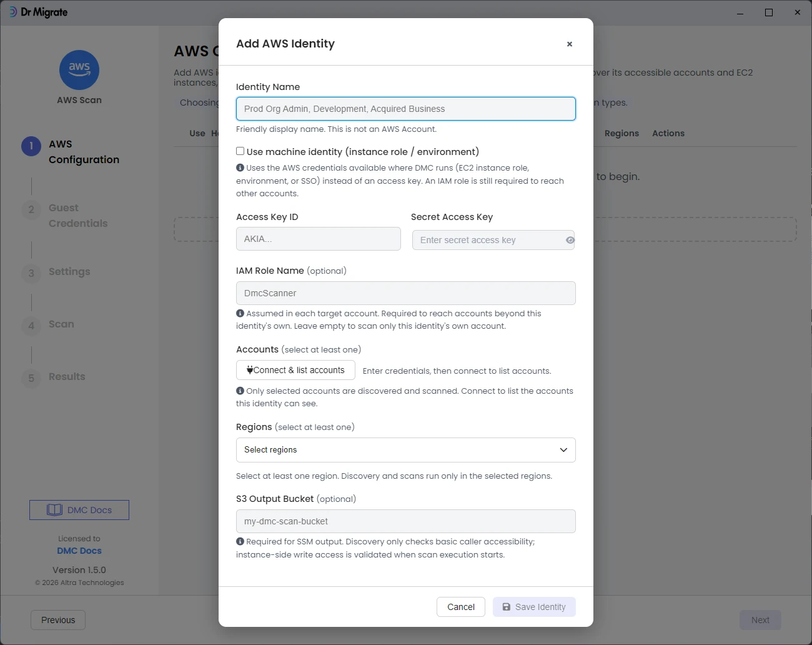Image resolution: width=812 pixels, height=645 pixels.
Task: Click the Cancel button
Action: 461,607
